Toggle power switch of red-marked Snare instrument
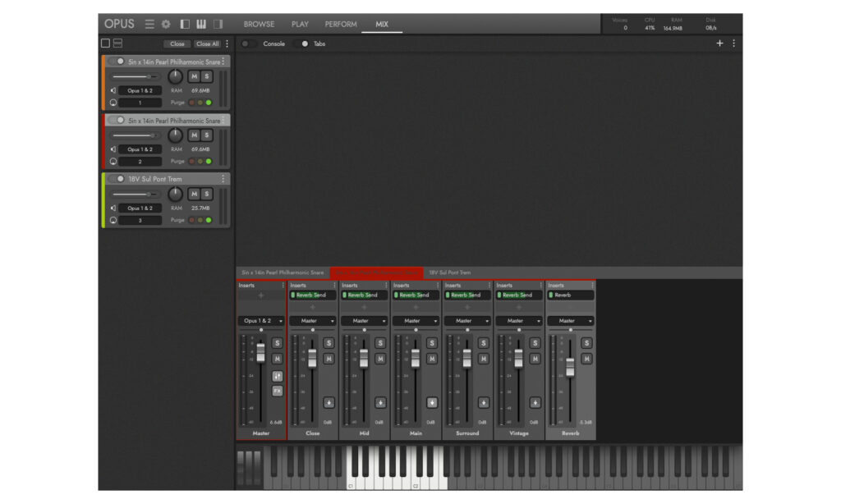The image size is (841, 504). tap(117, 120)
